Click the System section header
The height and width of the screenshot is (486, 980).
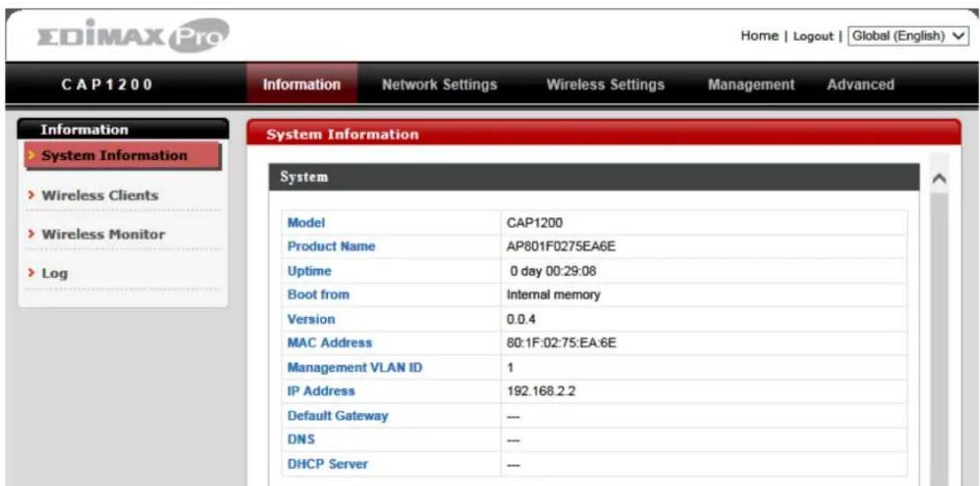coord(594,177)
